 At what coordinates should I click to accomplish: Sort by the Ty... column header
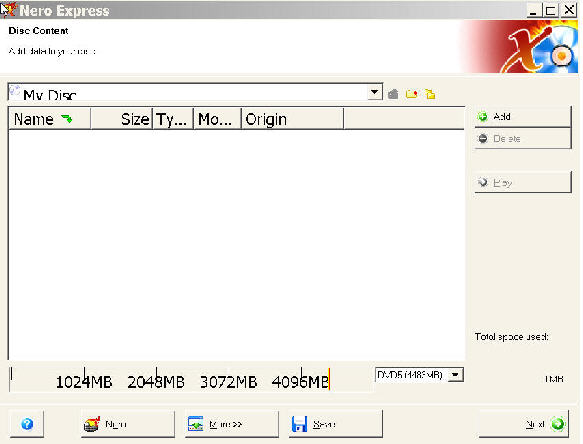tap(173, 119)
